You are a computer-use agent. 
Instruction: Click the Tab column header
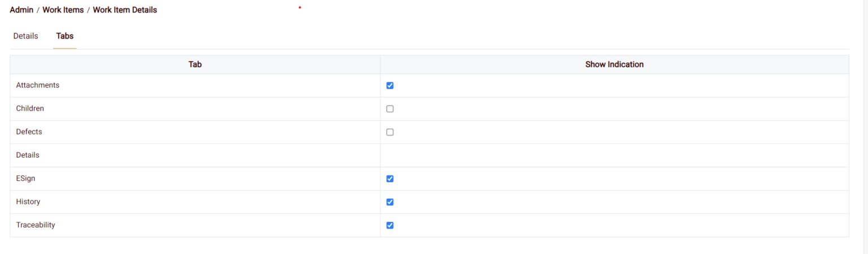pos(195,64)
